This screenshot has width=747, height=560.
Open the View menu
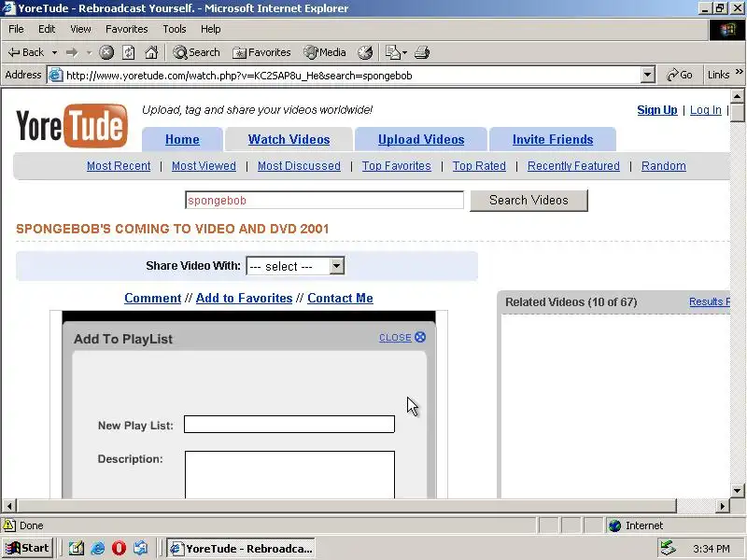coord(80,29)
